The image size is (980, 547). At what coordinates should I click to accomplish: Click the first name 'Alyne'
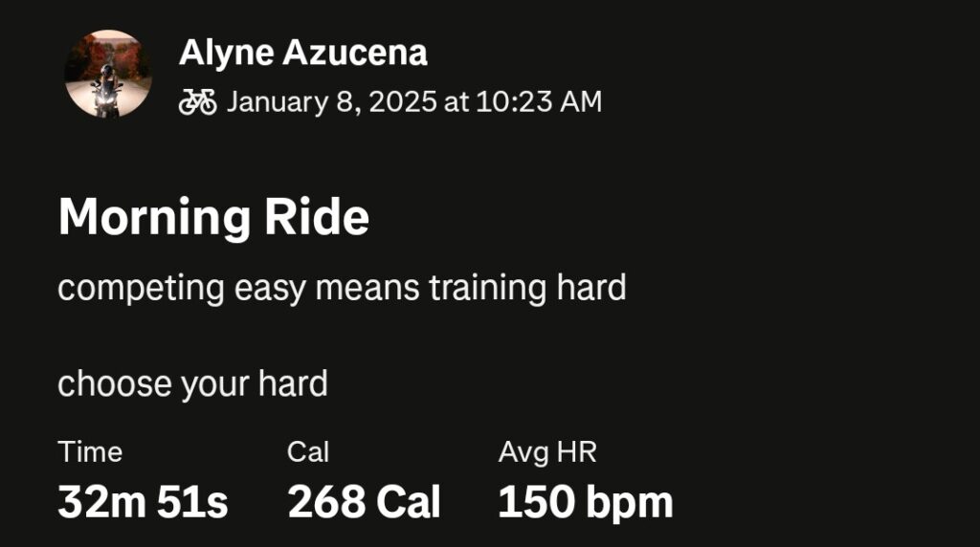coord(225,54)
